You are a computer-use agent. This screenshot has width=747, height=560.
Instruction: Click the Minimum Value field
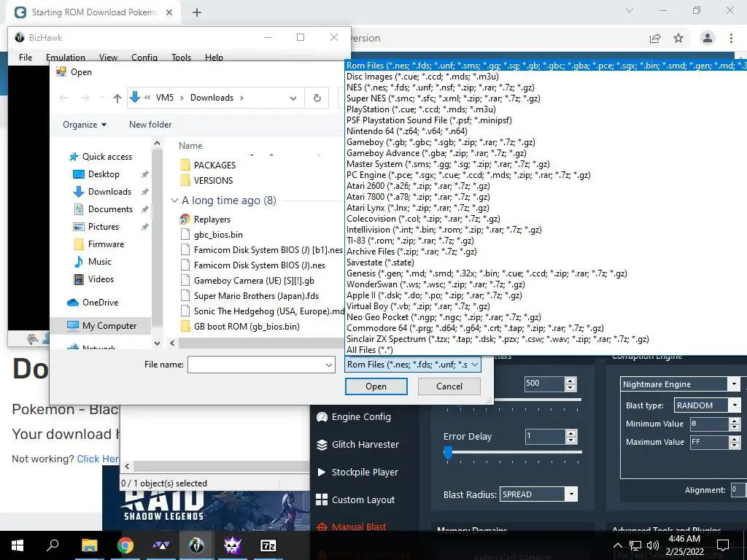[709, 424]
